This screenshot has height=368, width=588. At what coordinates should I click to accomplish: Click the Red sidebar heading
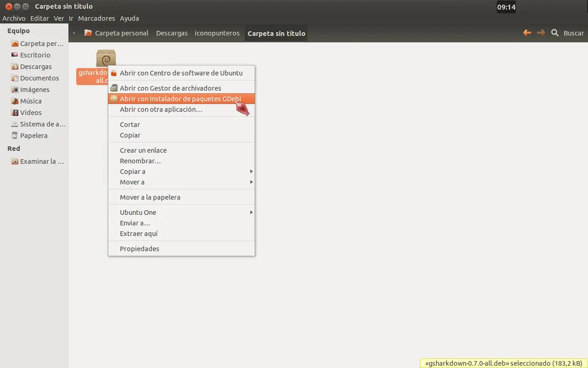coord(14,149)
